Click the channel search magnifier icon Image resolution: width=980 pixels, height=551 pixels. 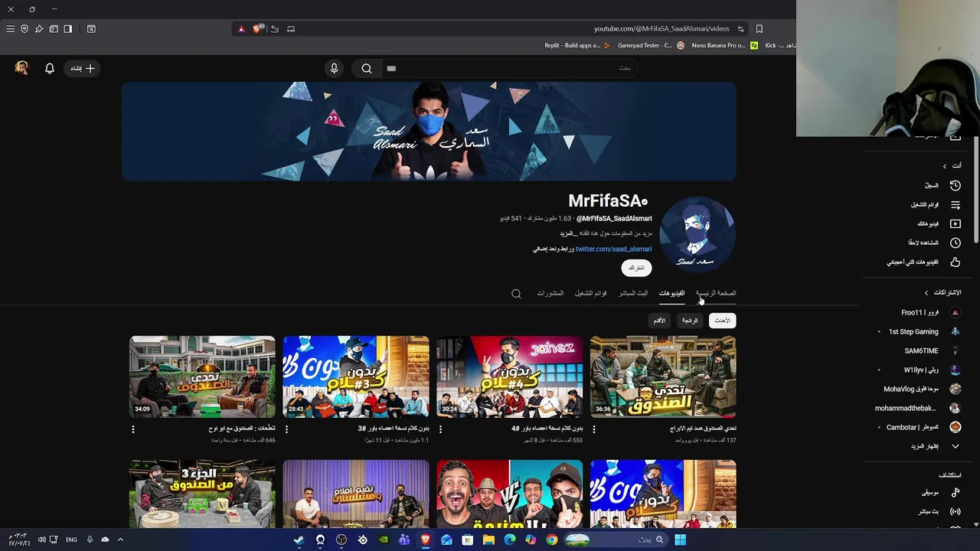(x=516, y=294)
